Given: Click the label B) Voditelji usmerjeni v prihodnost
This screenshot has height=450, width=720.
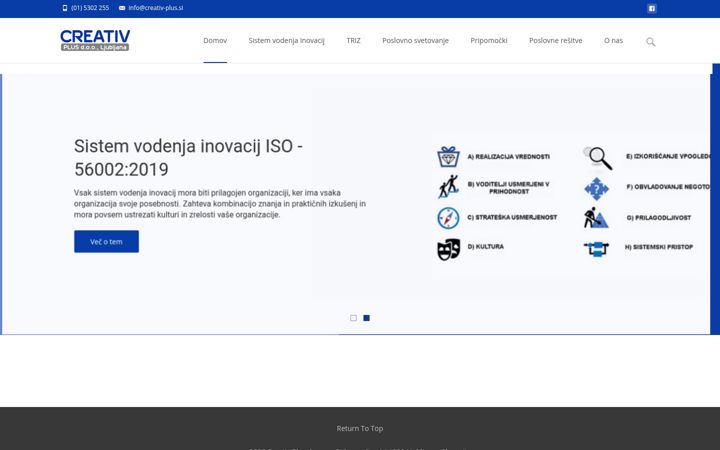Looking at the screenshot, I should [x=508, y=188].
